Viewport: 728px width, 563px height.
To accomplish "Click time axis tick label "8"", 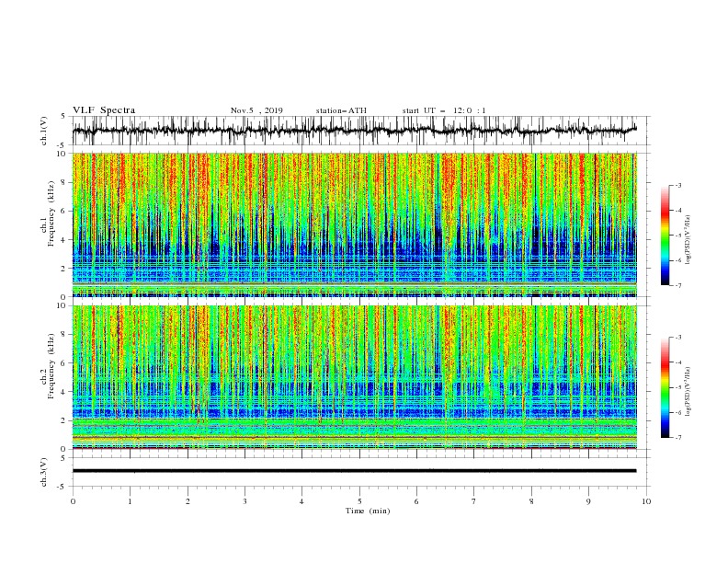I will coord(531,501).
